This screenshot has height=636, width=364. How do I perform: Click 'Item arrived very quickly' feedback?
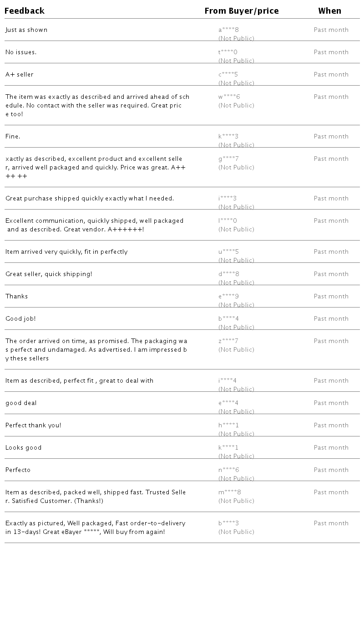pos(66,252)
